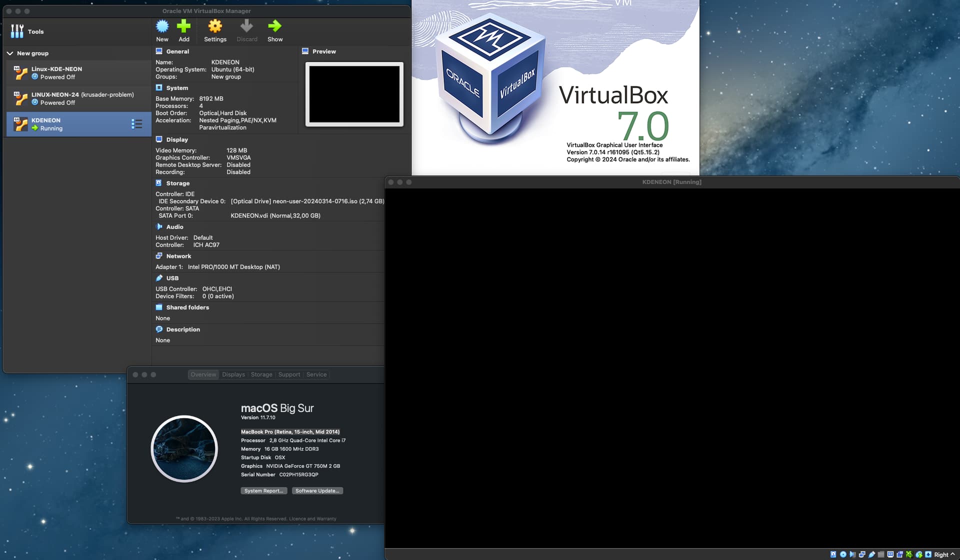This screenshot has height=560, width=960.
Task: Collapse the New group chevron
Action: tap(10, 53)
